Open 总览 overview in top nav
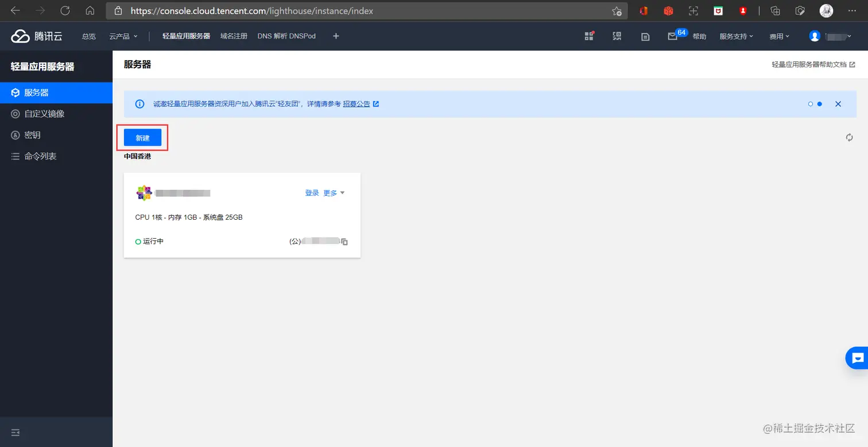 tap(88, 36)
